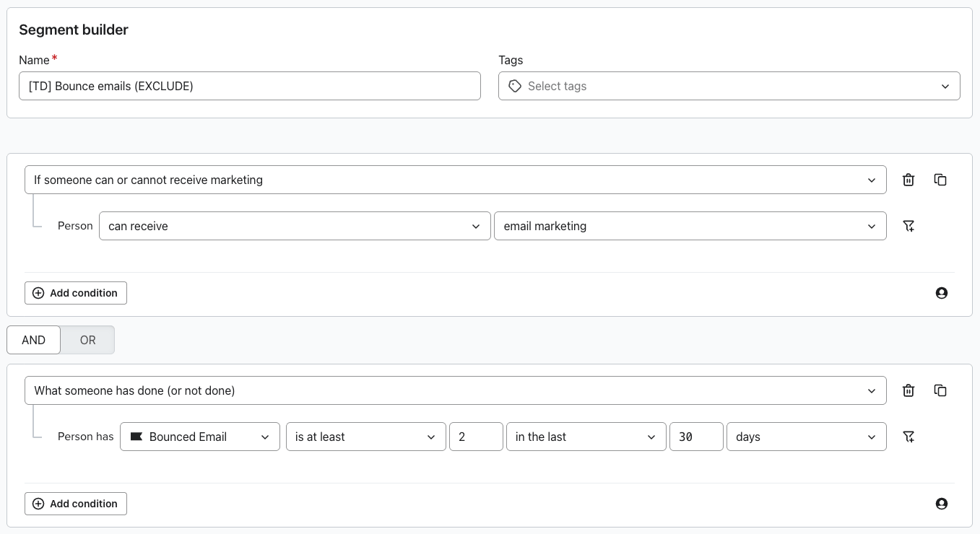The width and height of the screenshot is (980, 534).
Task: Open the Select tags dropdown
Action: (x=729, y=86)
